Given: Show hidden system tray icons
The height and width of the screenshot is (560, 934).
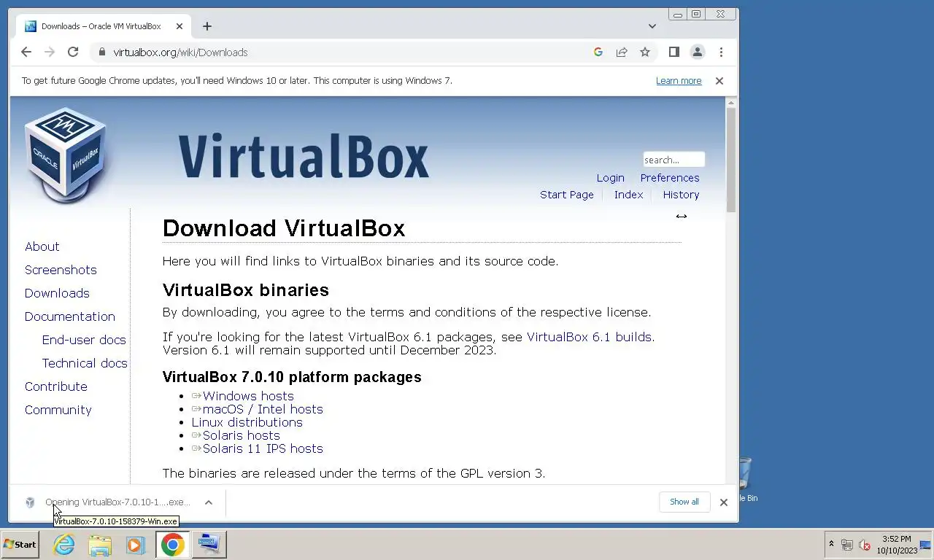Looking at the screenshot, I should [x=831, y=545].
